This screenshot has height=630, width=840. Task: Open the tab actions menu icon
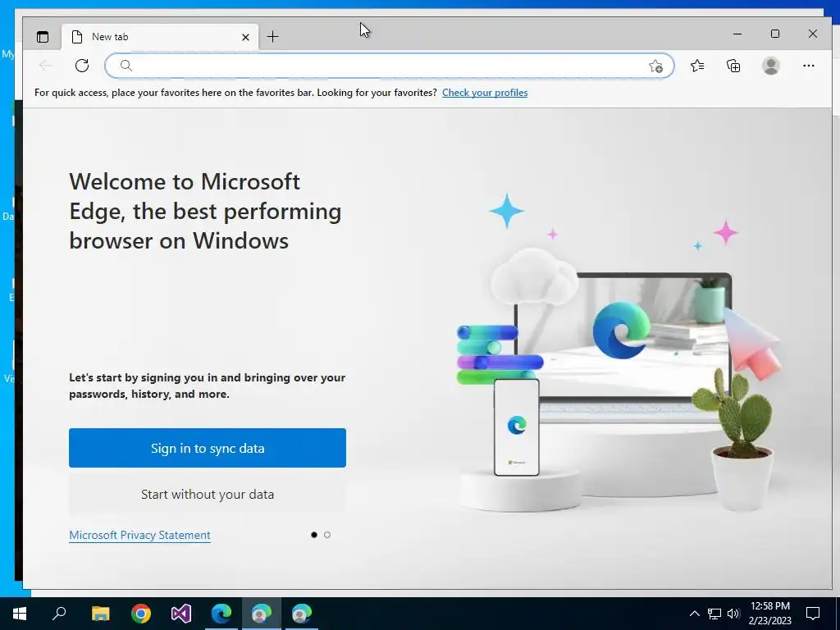(x=43, y=37)
